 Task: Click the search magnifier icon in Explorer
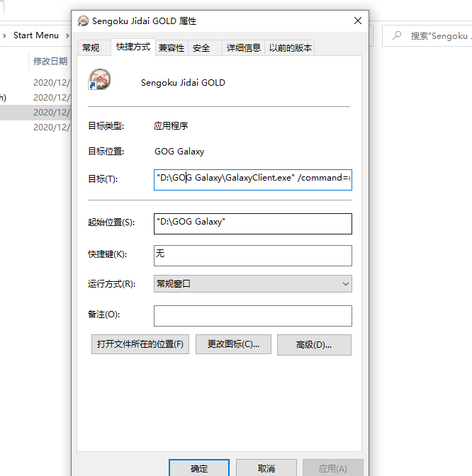tap(397, 35)
